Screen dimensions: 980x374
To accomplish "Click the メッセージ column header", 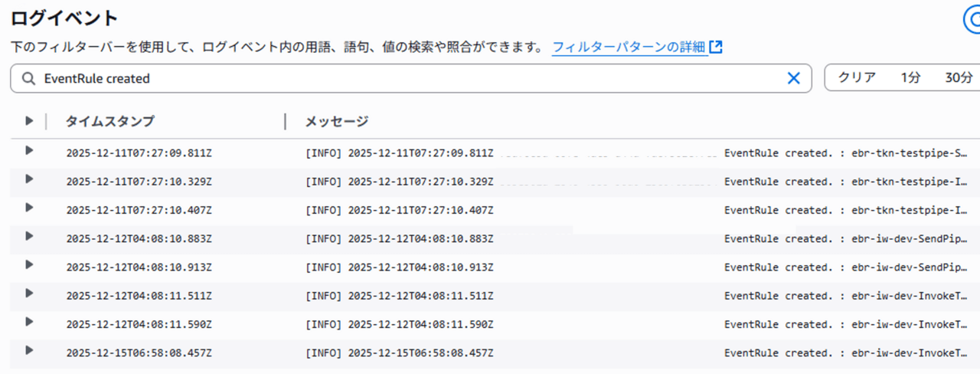I will tap(337, 121).
